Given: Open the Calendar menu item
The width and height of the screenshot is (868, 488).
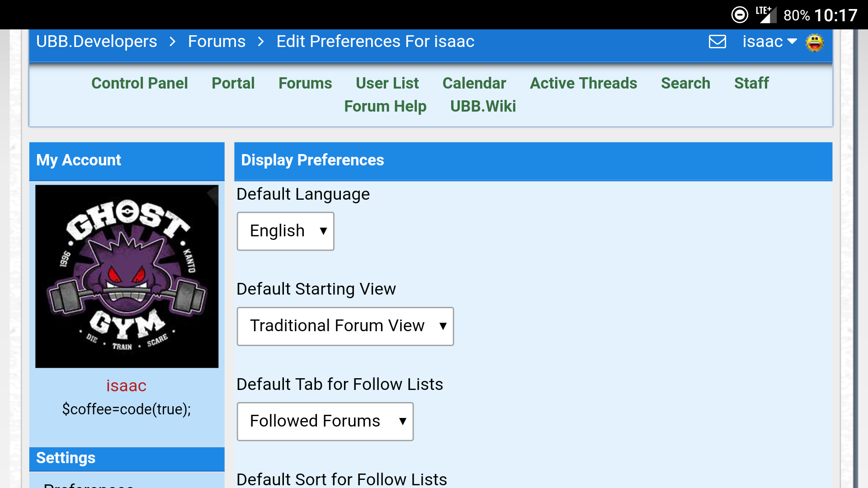Looking at the screenshot, I should click(x=474, y=83).
